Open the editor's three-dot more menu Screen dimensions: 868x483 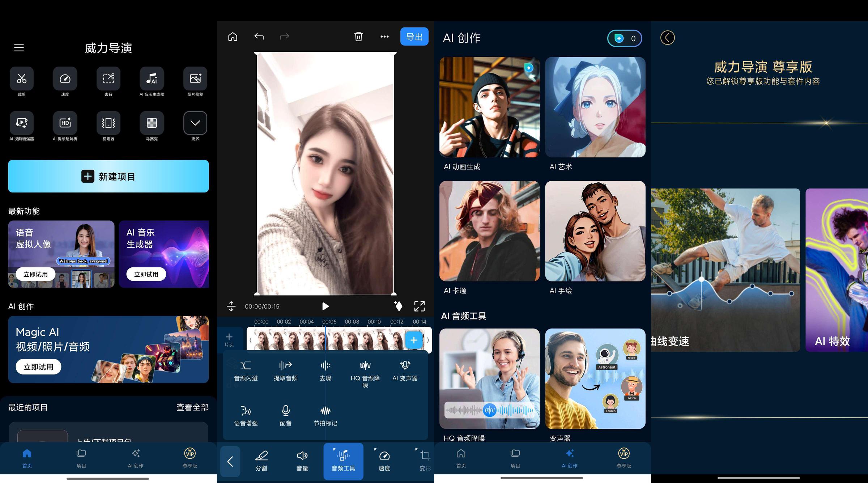(x=384, y=37)
